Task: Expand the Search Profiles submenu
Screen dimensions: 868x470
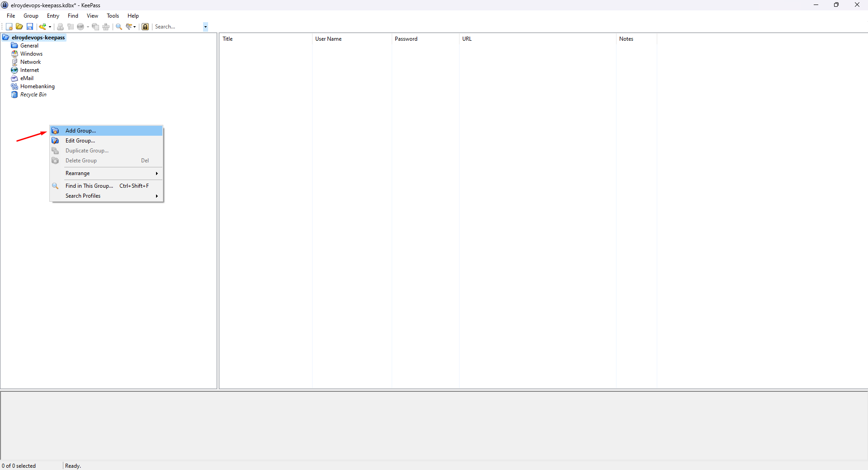Action: 106,196
